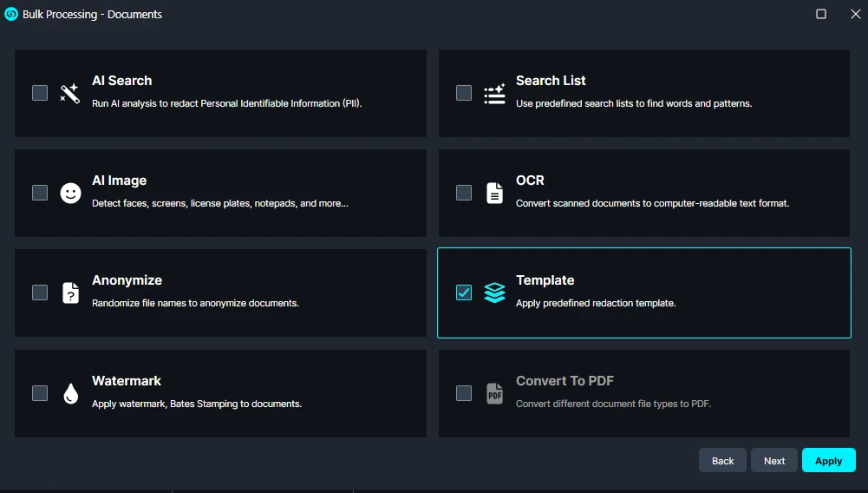868x493 pixels.
Task: Click 'Convert different document file types' text
Action: [x=613, y=404]
